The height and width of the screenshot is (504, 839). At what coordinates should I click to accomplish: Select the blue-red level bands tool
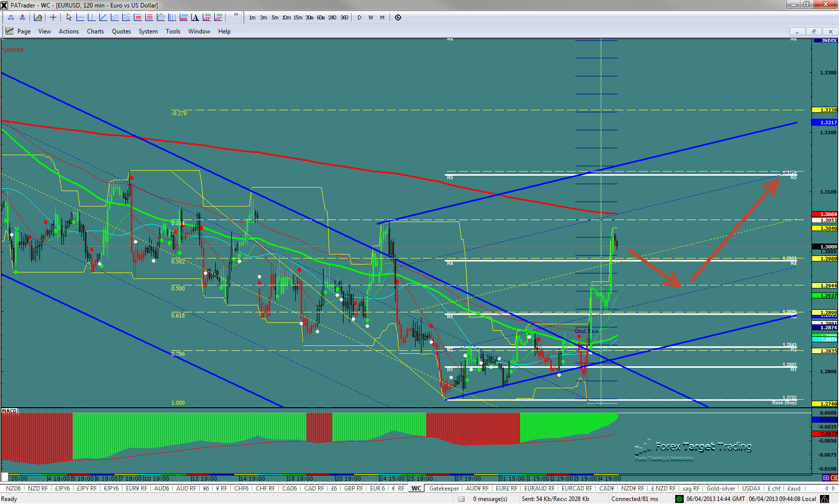184,17
